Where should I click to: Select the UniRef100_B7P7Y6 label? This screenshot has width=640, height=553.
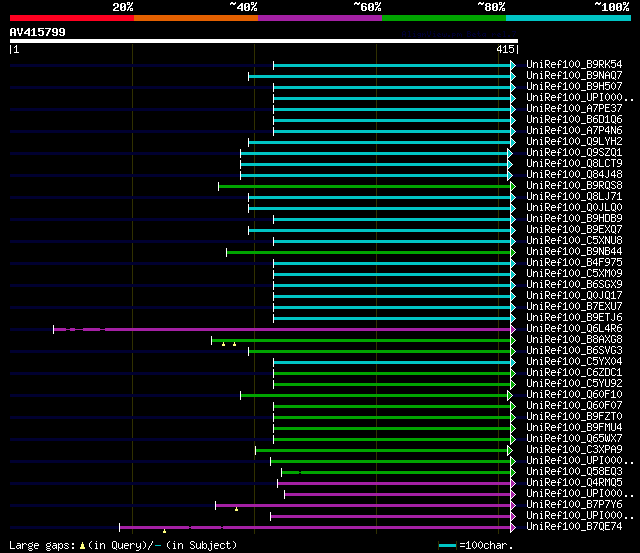pos(574,505)
